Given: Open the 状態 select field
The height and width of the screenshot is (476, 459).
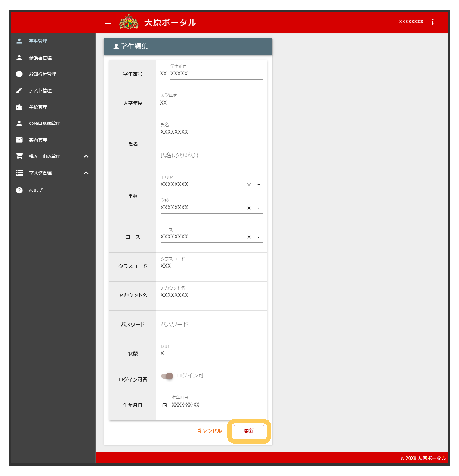Looking at the screenshot, I should [211, 354].
